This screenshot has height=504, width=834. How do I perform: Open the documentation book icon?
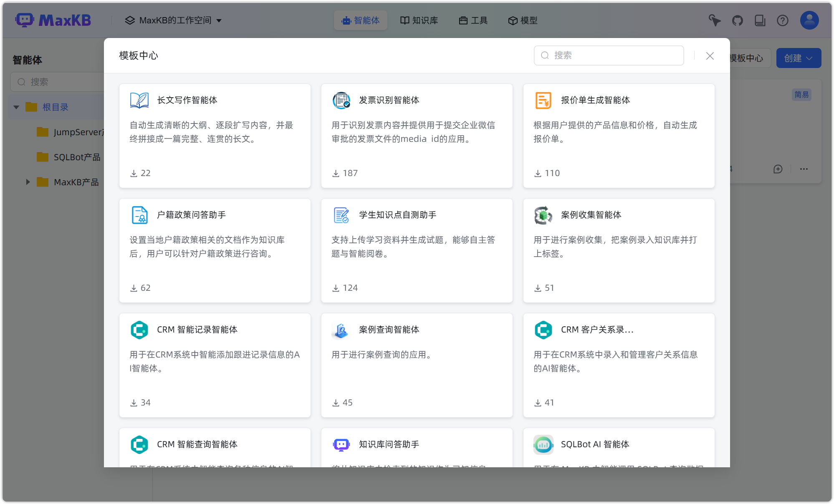coord(760,20)
